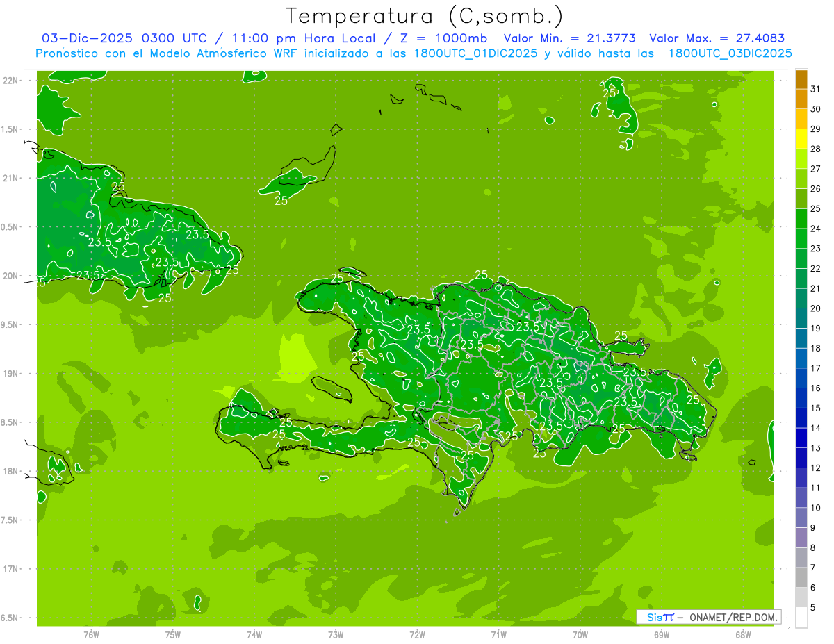Click the color scale value "30"

pos(815,109)
